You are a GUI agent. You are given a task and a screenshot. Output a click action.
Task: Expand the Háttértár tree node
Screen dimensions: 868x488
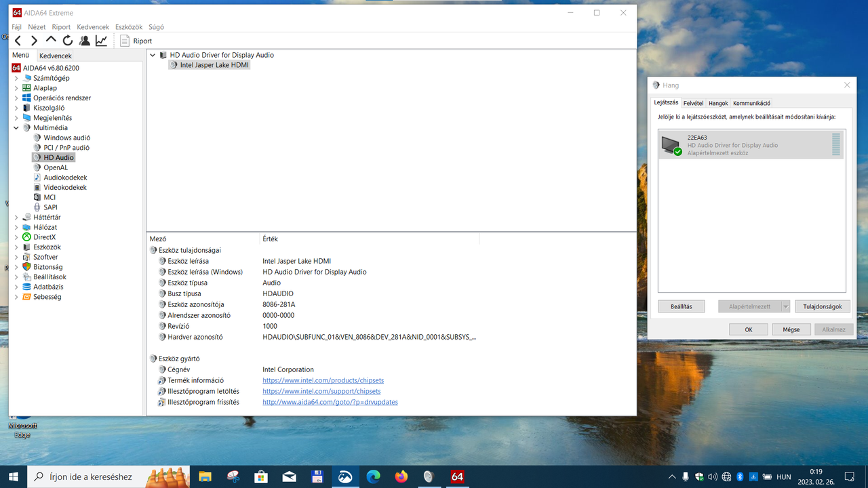(x=16, y=217)
